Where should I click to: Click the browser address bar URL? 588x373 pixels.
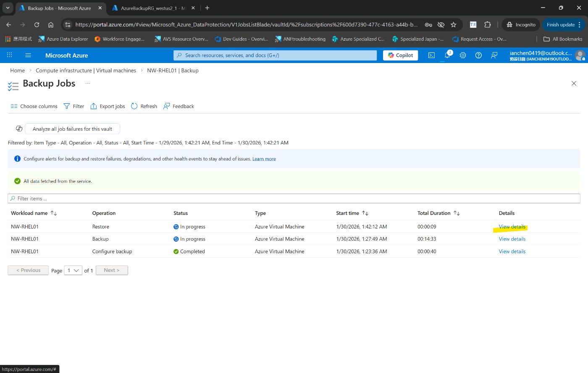(x=246, y=25)
